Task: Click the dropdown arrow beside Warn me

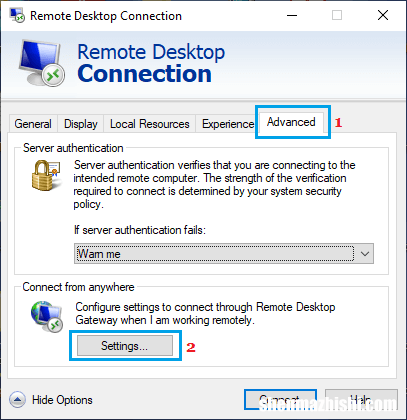Action: [x=365, y=254]
